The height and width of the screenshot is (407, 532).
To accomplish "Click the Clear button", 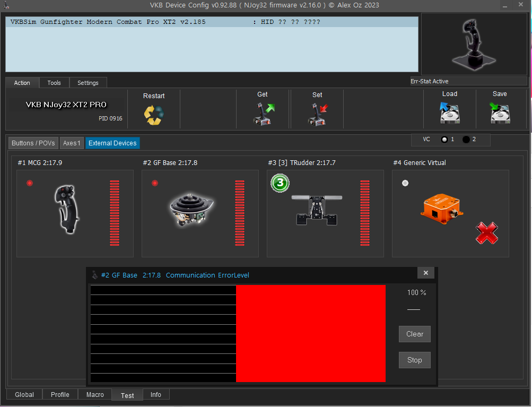I will point(415,334).
